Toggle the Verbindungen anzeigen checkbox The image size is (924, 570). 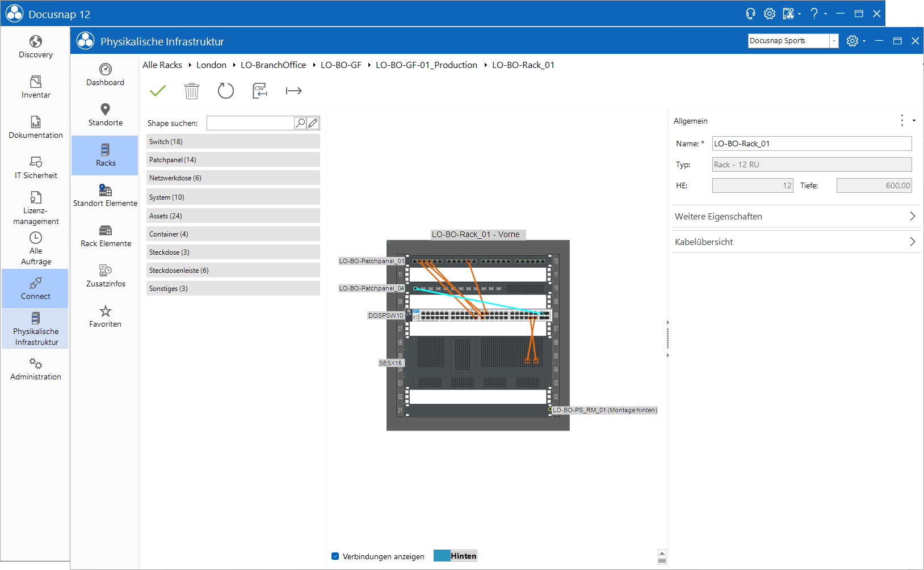click(335, 556)
